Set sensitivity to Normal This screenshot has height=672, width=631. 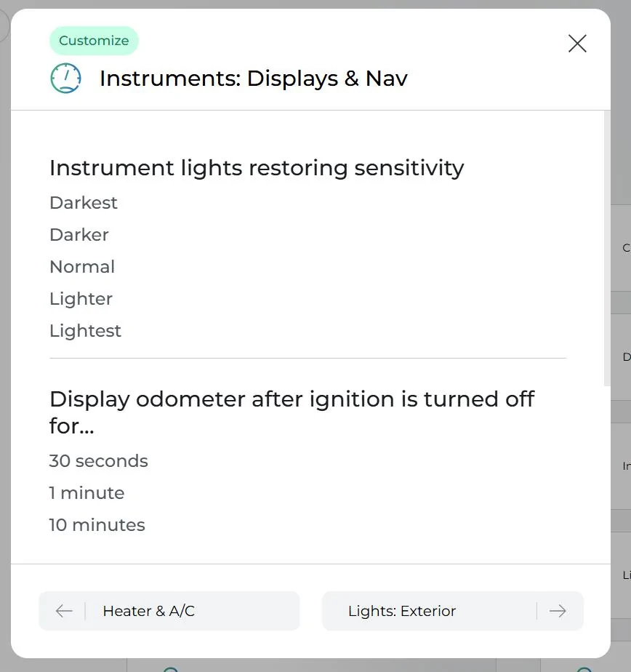coord(82,267)
